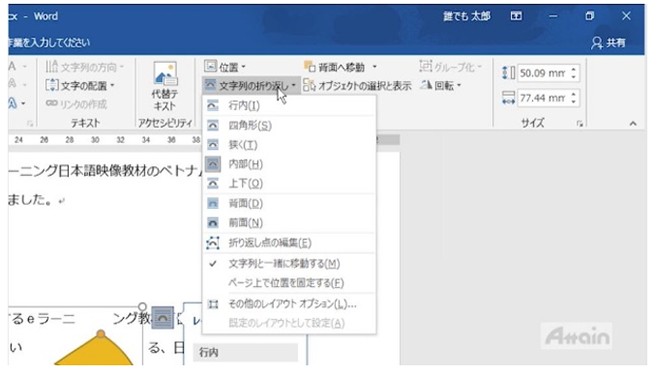Collapse the ribbon with the caret arrow
The image size is (655, 373).
click(633, 123)
